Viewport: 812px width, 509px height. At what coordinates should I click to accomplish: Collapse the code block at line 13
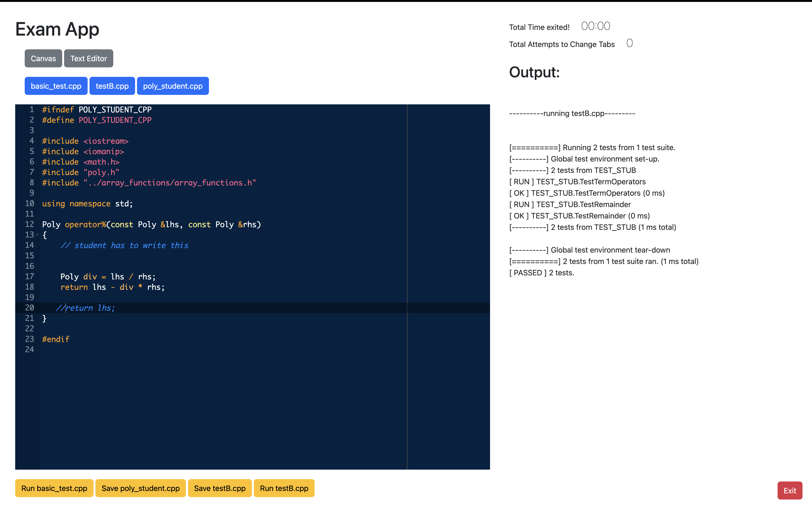37,235
